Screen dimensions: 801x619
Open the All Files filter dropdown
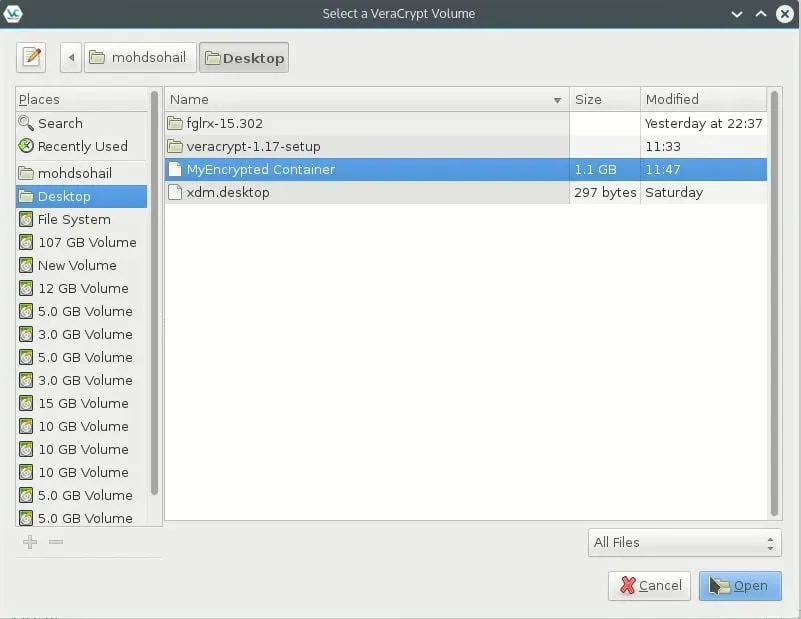[685, 542]
